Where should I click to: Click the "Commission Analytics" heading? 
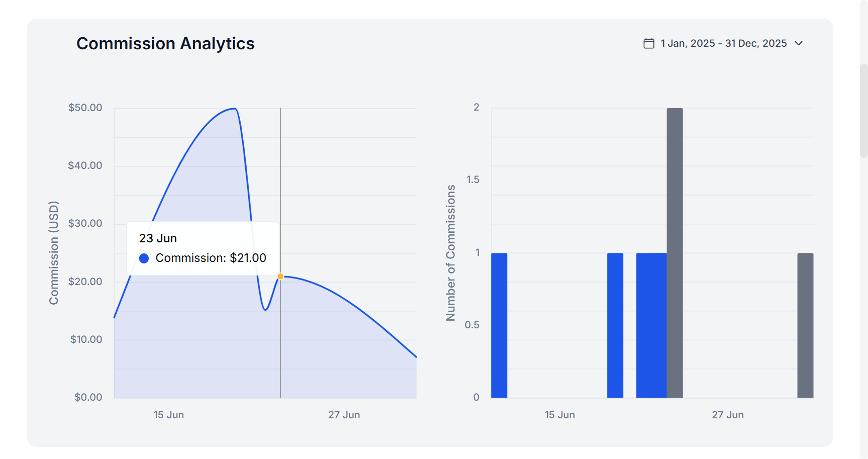pyautogui.click(x=165, y=44)
